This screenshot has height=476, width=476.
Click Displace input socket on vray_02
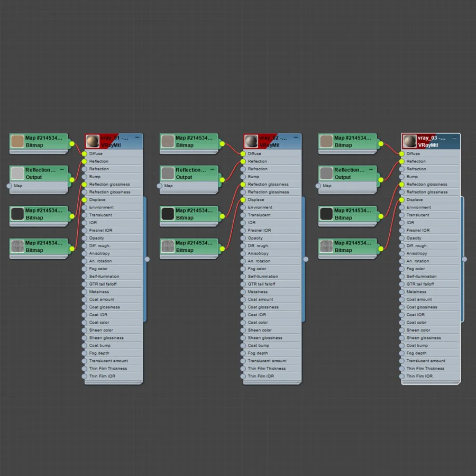tap(243, 200)
